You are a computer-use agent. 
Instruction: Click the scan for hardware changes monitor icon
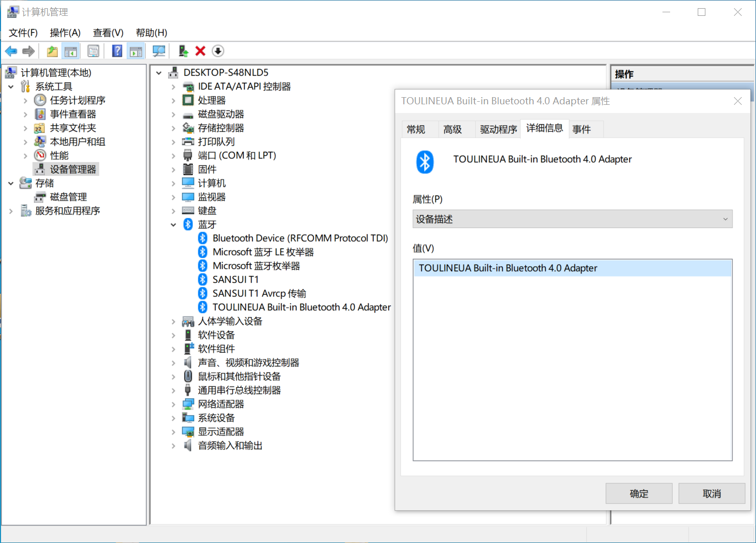[159, 51]
